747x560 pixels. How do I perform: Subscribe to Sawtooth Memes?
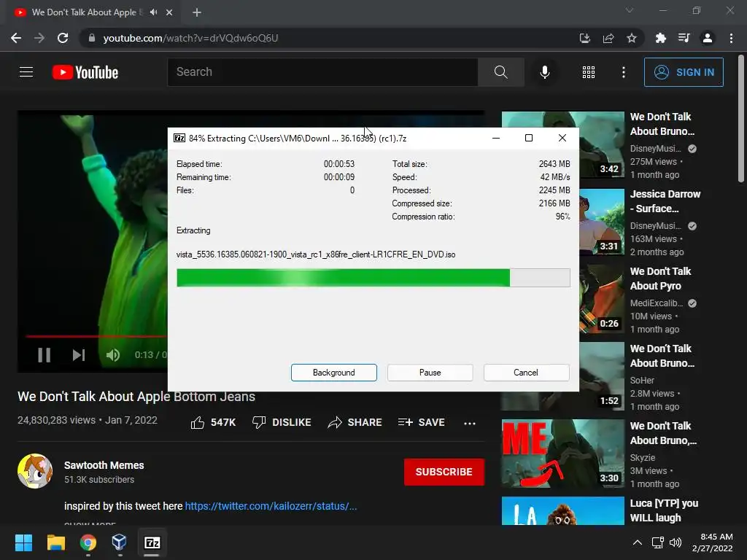point(444,472)
